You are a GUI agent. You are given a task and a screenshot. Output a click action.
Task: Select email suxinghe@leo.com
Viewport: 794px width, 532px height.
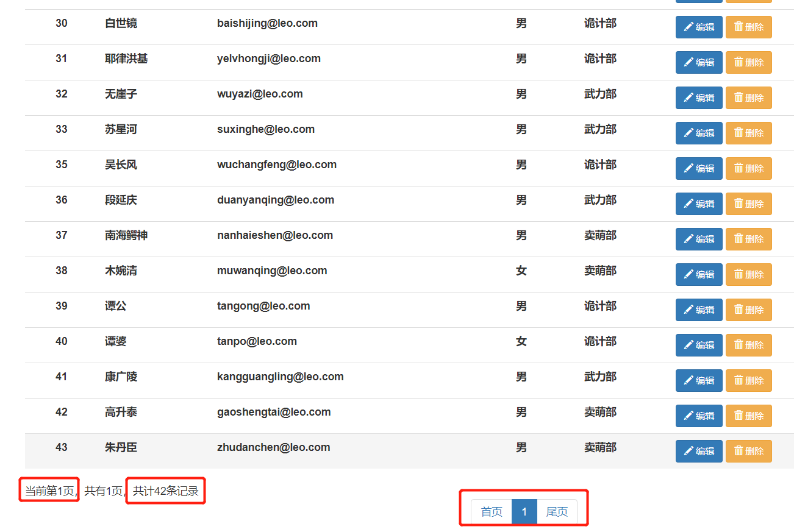pyautogui.click(x=266, y=129)
